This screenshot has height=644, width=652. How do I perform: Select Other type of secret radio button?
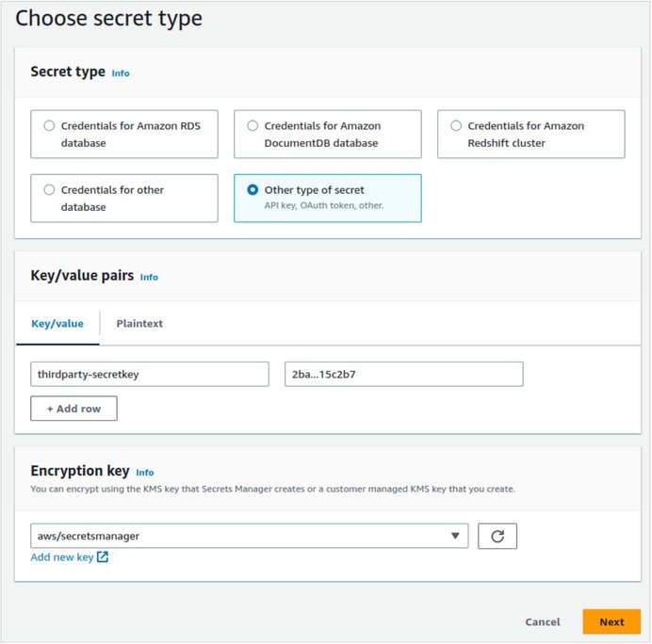point(253,190)
